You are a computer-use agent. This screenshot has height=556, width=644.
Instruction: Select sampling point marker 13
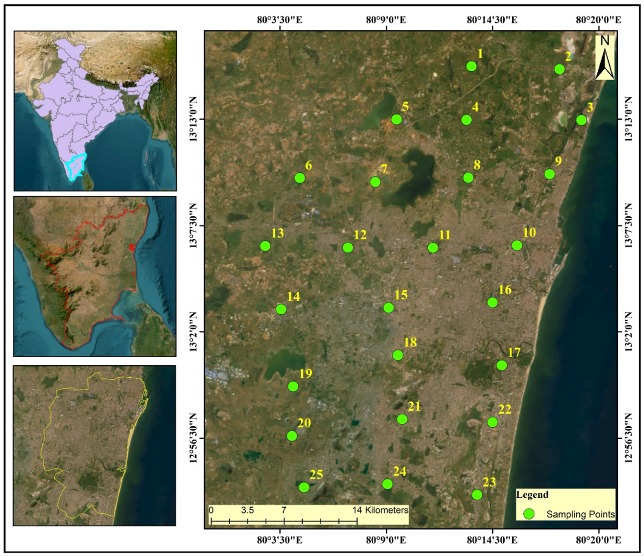click(x=265, y=246)
